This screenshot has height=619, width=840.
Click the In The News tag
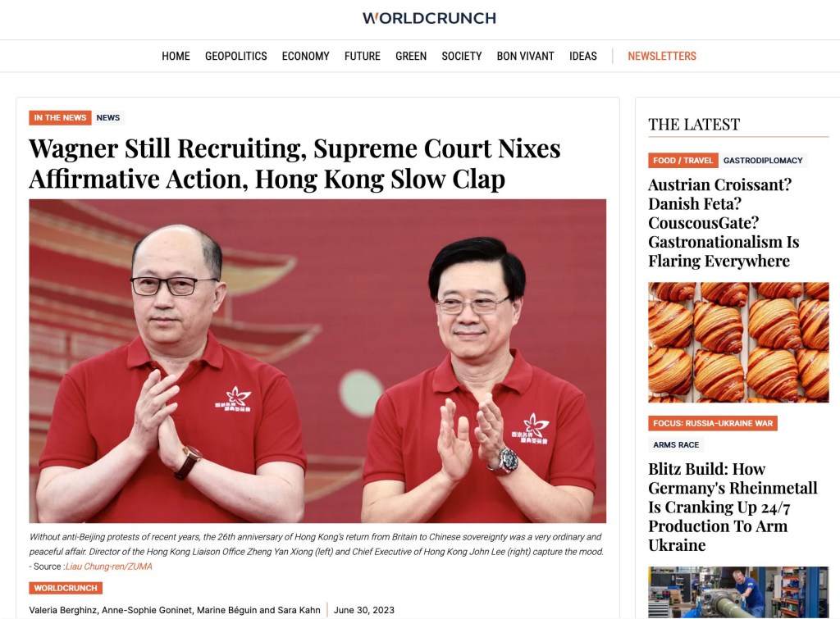pos(60,118)
